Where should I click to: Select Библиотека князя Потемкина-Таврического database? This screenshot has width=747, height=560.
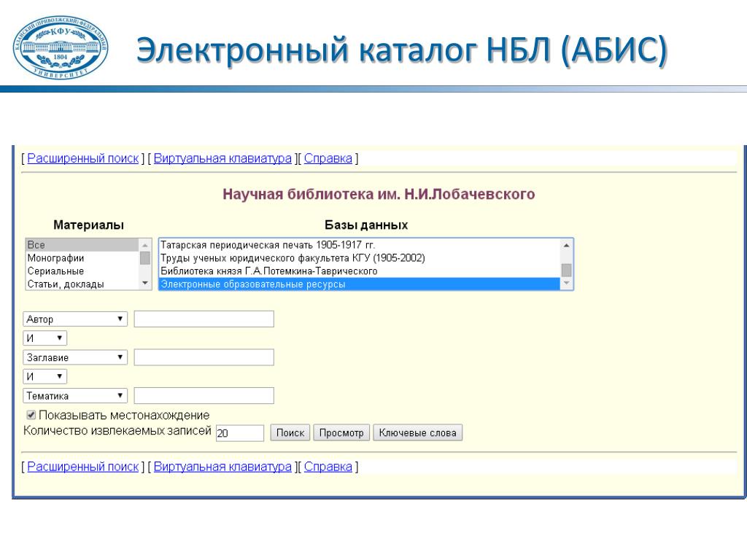tap(360, 271)
